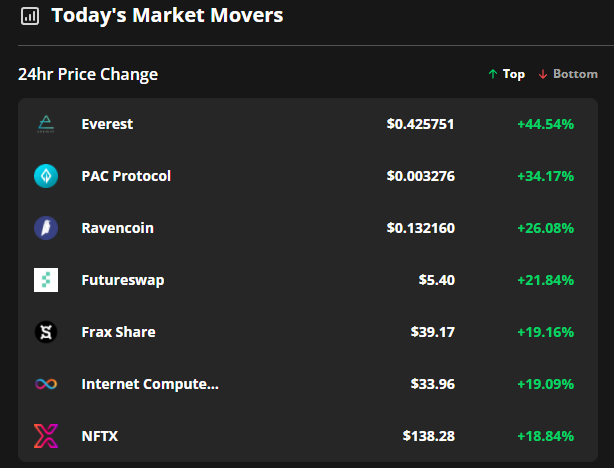Viewport: 614px width, 468px height.
Task: Open the Everest coin page
Action: 107,124
